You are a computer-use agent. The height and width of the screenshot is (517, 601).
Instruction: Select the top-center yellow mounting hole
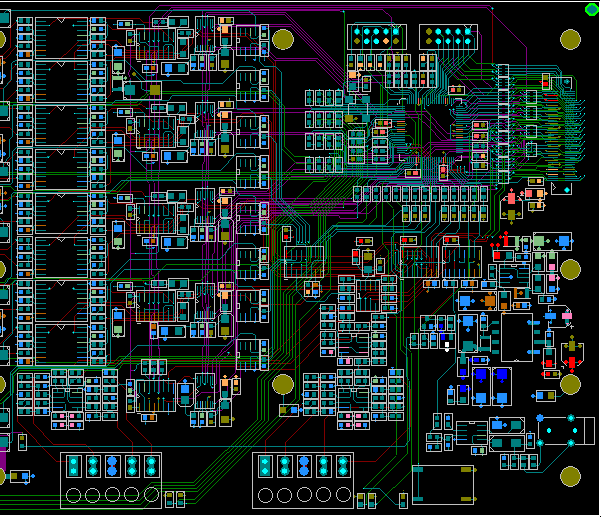point(283,39)
